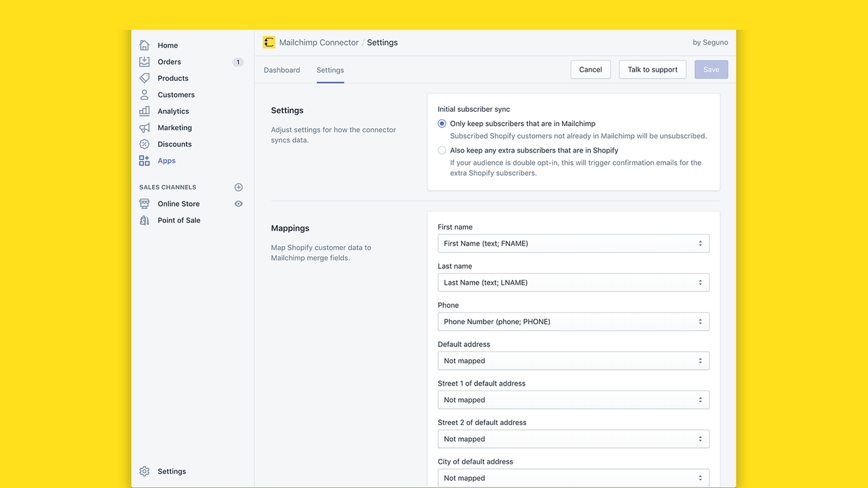The width and height of the screenshot is (868, 488).
Task: Open Home in the sidebar
Action: click(x=167, y=45)
